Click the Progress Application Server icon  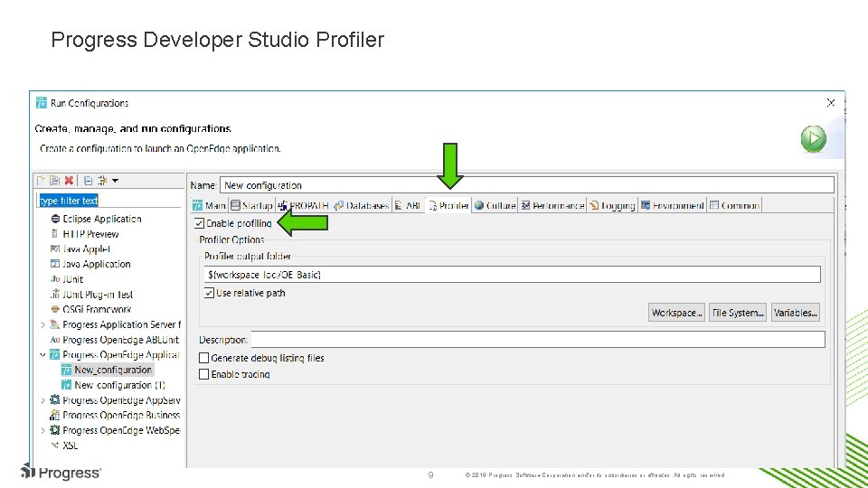coord(55,324)
